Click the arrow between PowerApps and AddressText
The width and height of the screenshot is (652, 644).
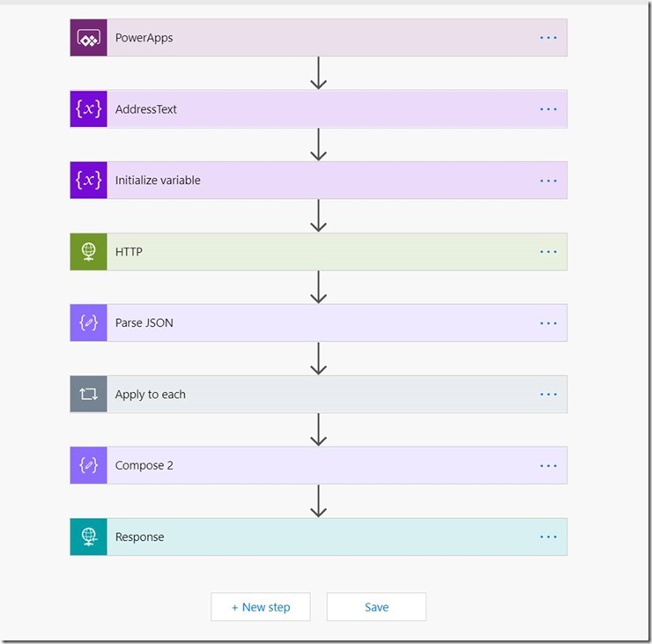(319, 73)
